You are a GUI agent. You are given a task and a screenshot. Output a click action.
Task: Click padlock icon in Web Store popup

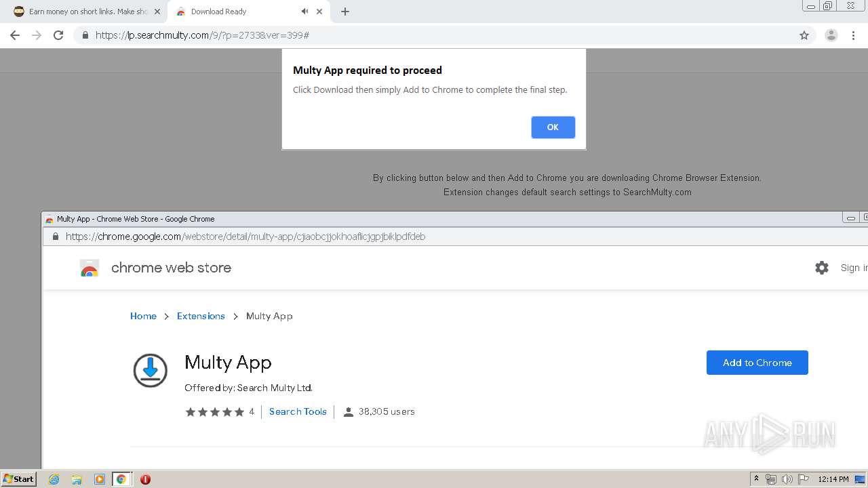pos(55,237)
